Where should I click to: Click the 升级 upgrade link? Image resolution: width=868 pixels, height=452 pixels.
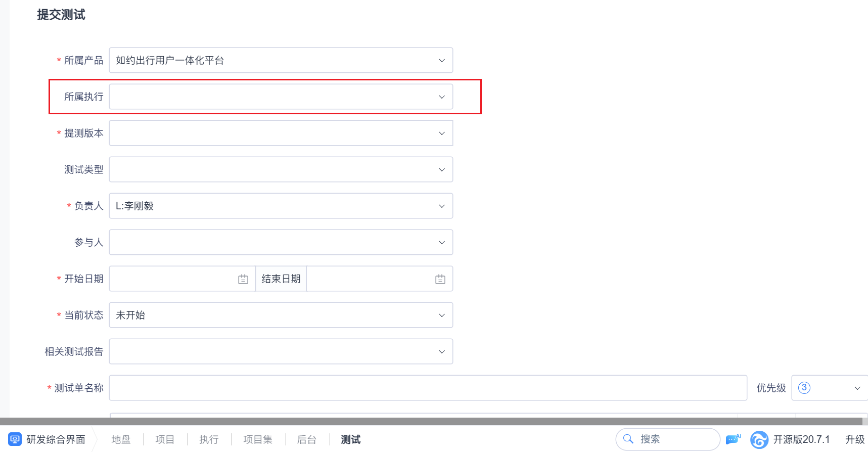(855, 439)
